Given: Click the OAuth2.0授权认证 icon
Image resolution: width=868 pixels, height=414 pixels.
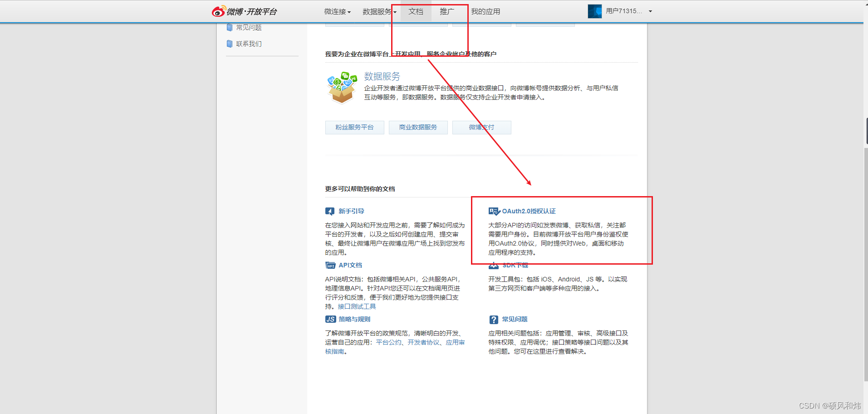Looking at the screenshot, I should pyautogui.click(x=494, y=211).
